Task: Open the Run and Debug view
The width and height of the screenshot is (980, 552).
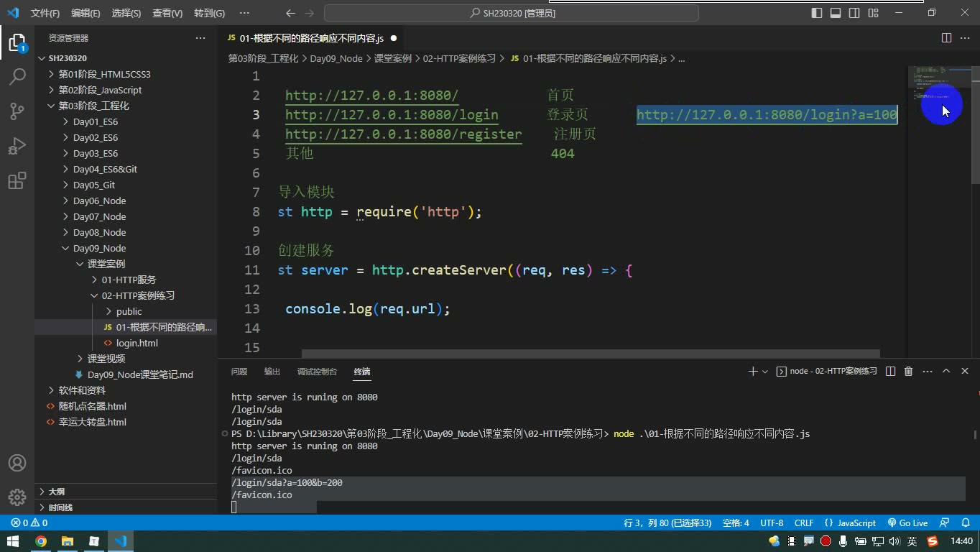Action: pyautogui.click(x=17, y=145)
